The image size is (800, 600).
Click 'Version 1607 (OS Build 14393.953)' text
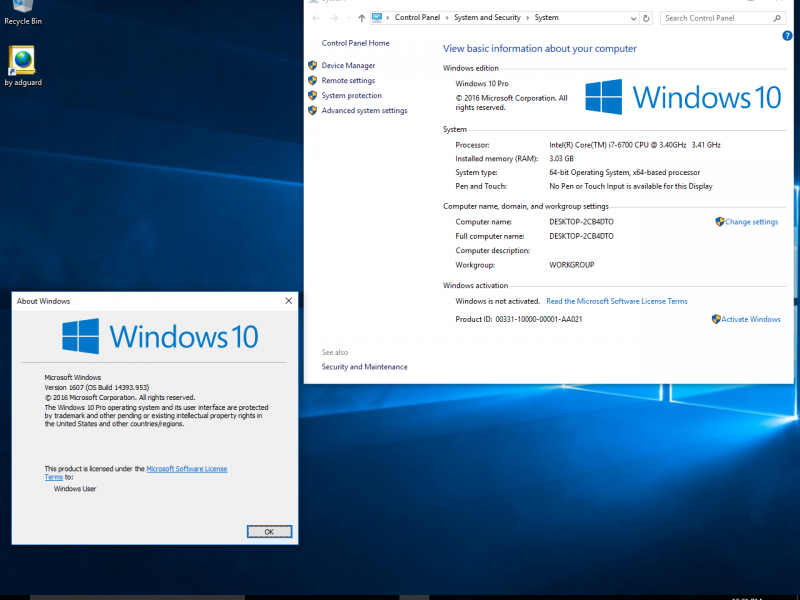pyautogui.click(x=97, y=387)
